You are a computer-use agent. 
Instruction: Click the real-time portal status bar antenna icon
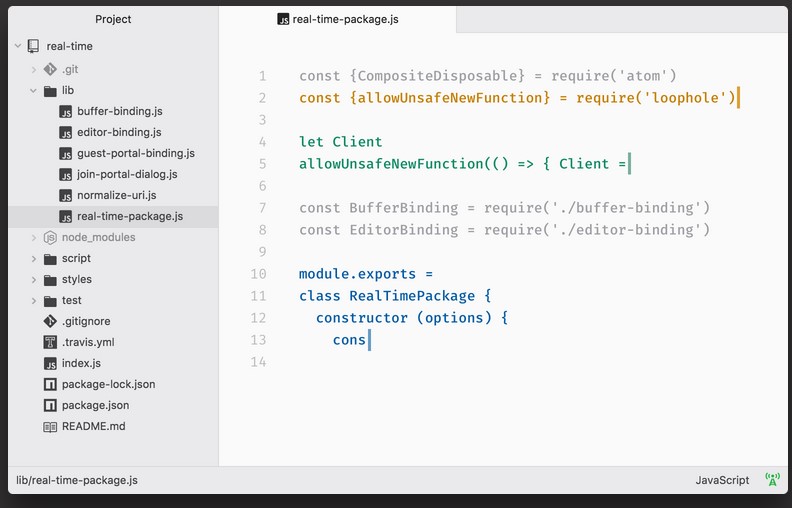[772, 479]
